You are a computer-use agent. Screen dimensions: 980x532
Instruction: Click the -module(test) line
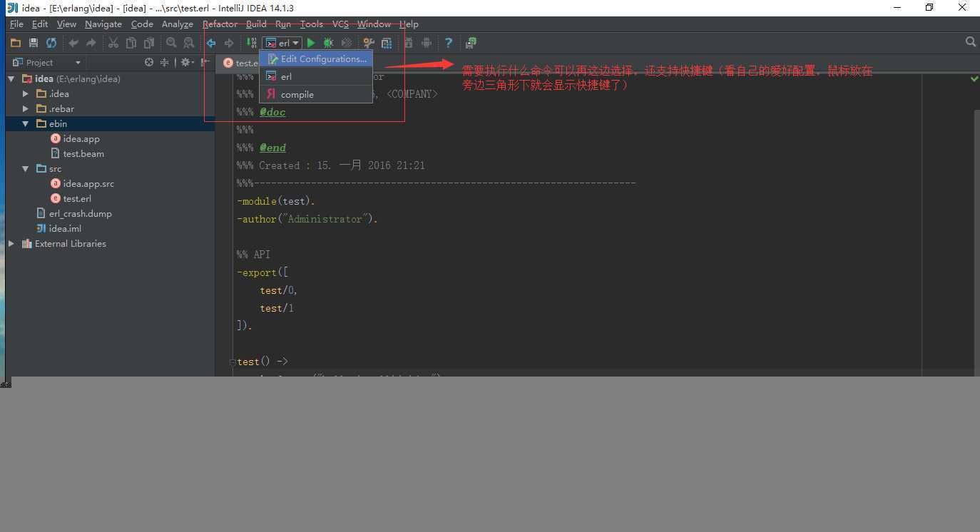pyautogui.click(x=276, y=201)
